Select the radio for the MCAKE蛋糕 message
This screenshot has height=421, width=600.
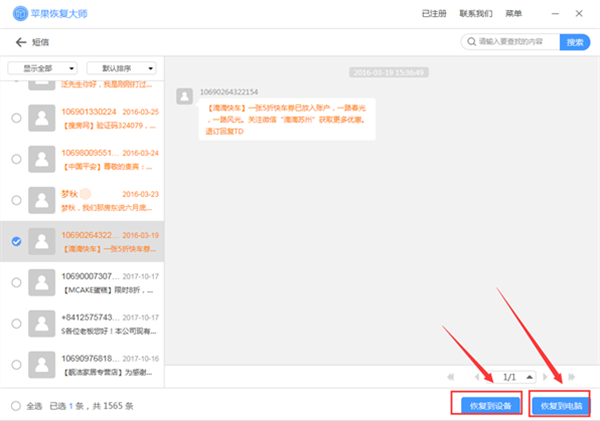(x=16, y=282)
